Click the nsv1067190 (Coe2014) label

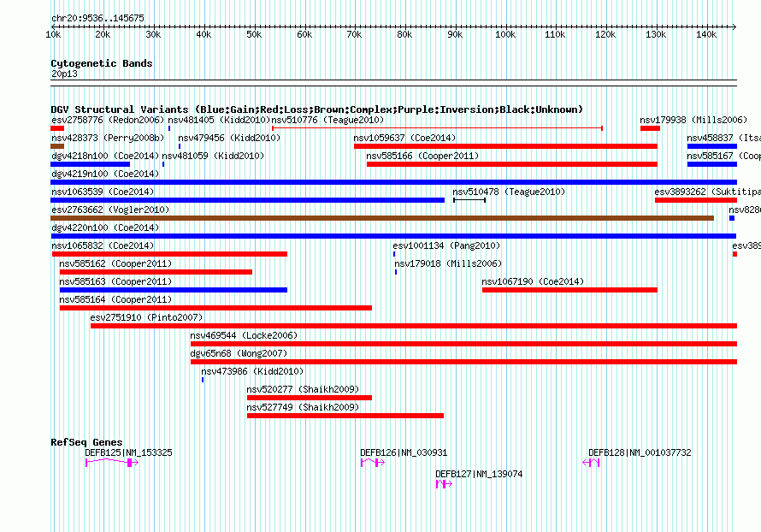pyautogui.click(x=533, y=281)
